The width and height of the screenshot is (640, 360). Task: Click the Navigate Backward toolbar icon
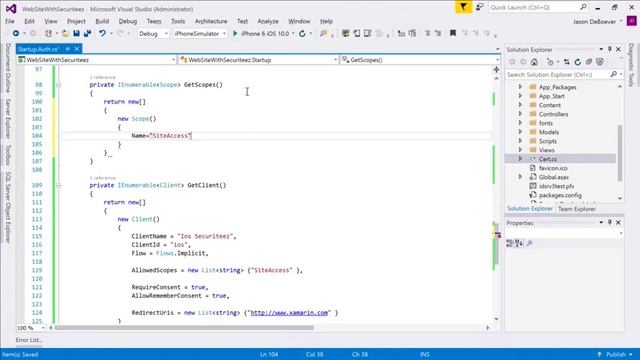(16, 33)
